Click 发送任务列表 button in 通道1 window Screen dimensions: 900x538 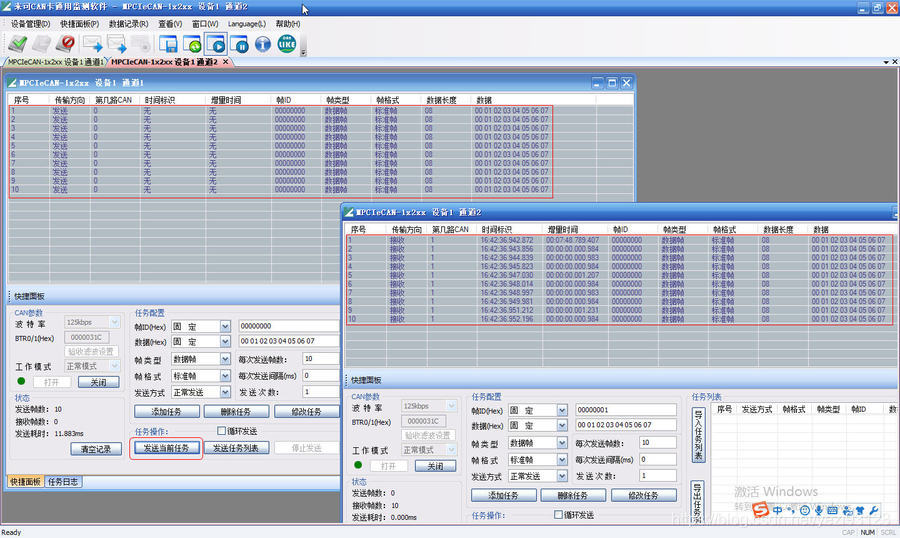(x=236, y=448)
